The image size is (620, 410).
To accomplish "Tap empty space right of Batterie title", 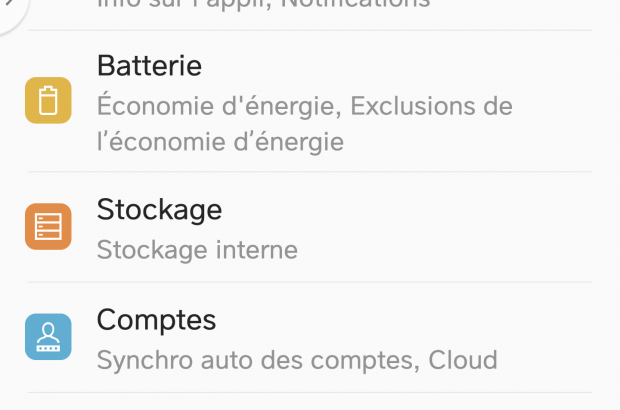I will tap(400, 66).
